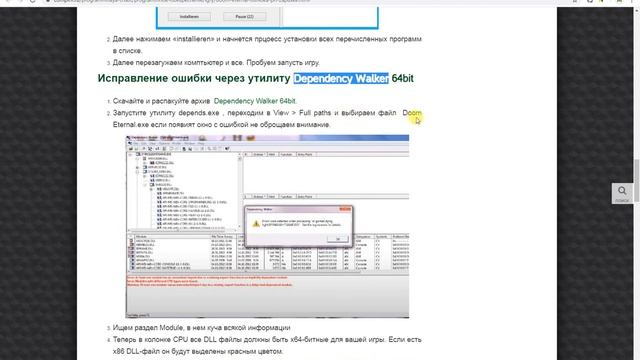Open the Dependency Walker 64bit download link

pos(255,101)
